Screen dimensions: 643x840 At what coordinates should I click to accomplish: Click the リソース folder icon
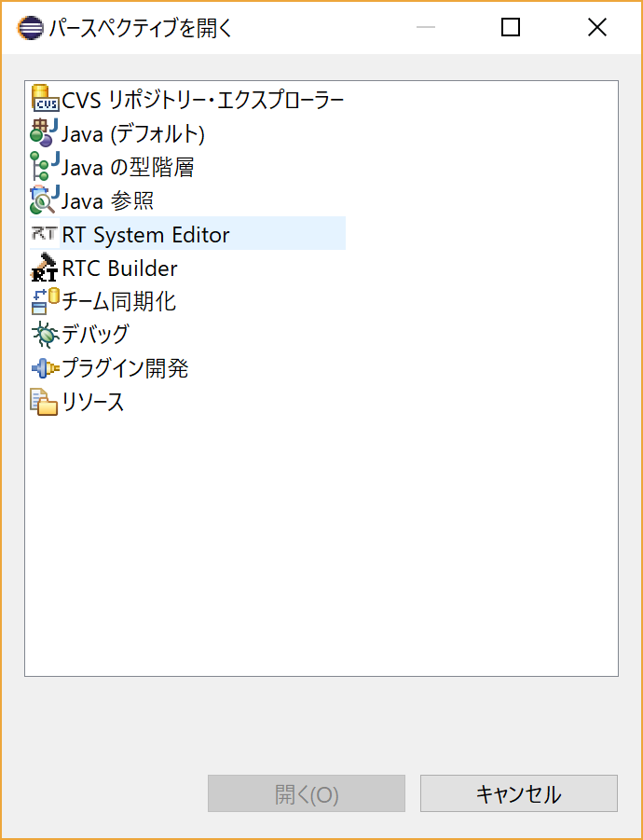(x=45, y=402)
